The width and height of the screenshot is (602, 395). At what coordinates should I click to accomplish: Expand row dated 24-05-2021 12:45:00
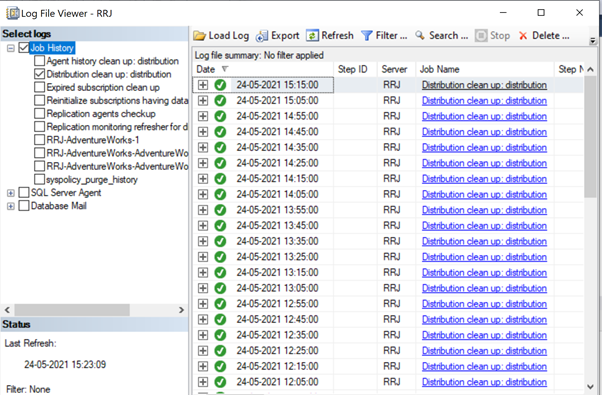(203, 319)
